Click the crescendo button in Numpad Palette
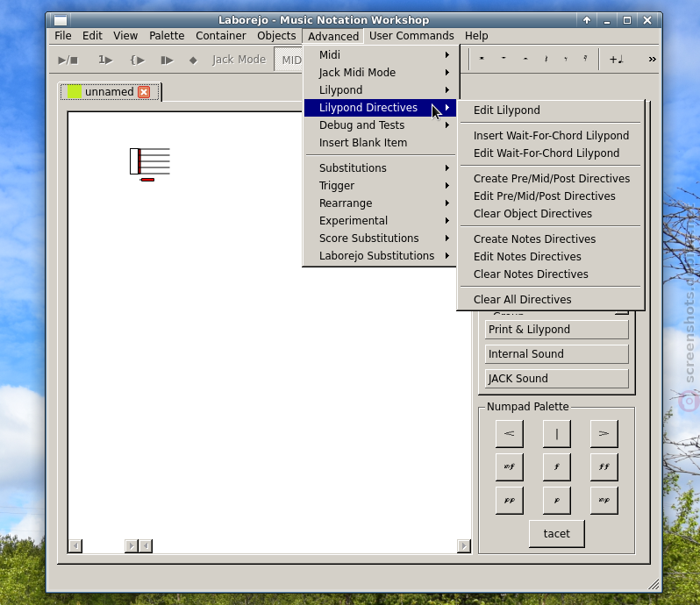 (510, 433)
